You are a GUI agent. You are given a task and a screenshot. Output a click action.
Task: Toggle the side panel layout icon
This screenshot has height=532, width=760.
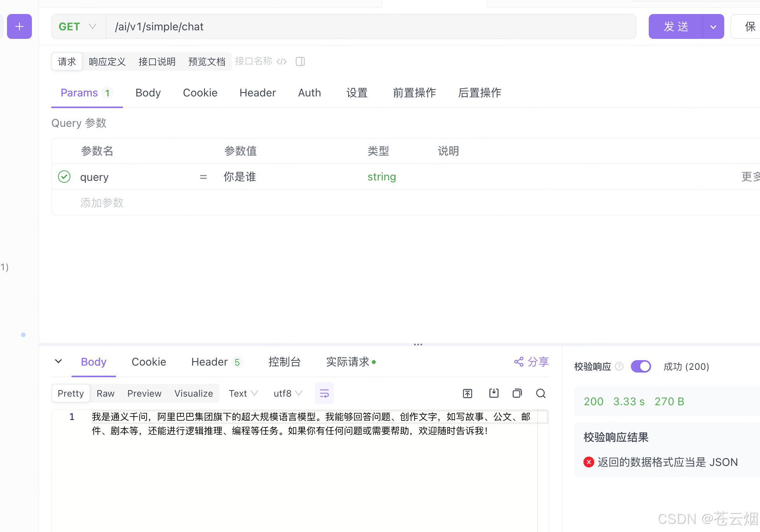pos(300,61)
